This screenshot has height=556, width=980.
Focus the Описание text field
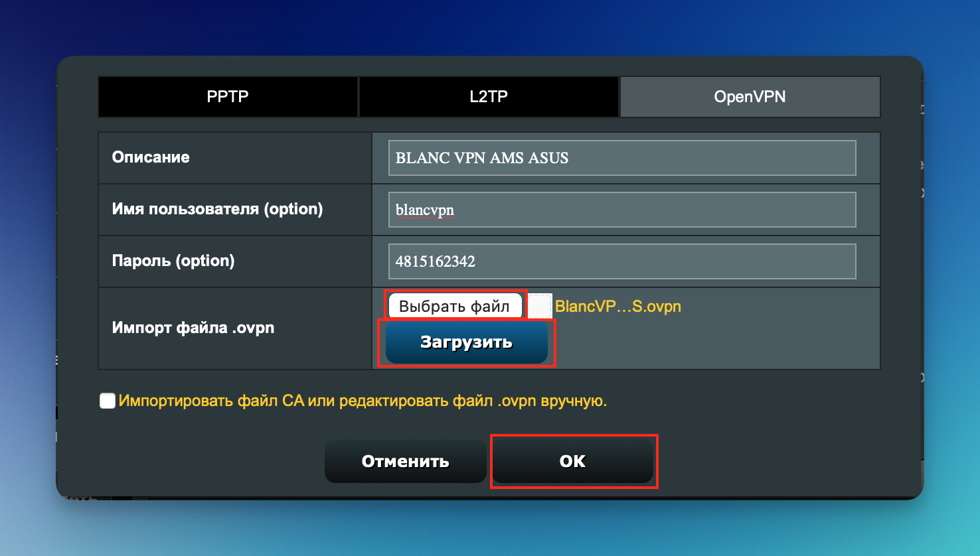[621, 158]
